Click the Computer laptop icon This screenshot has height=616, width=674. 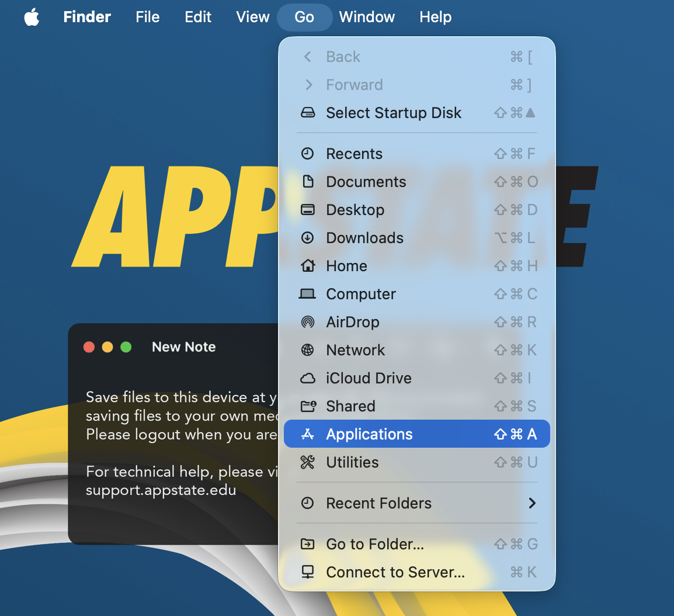[307, 294]
